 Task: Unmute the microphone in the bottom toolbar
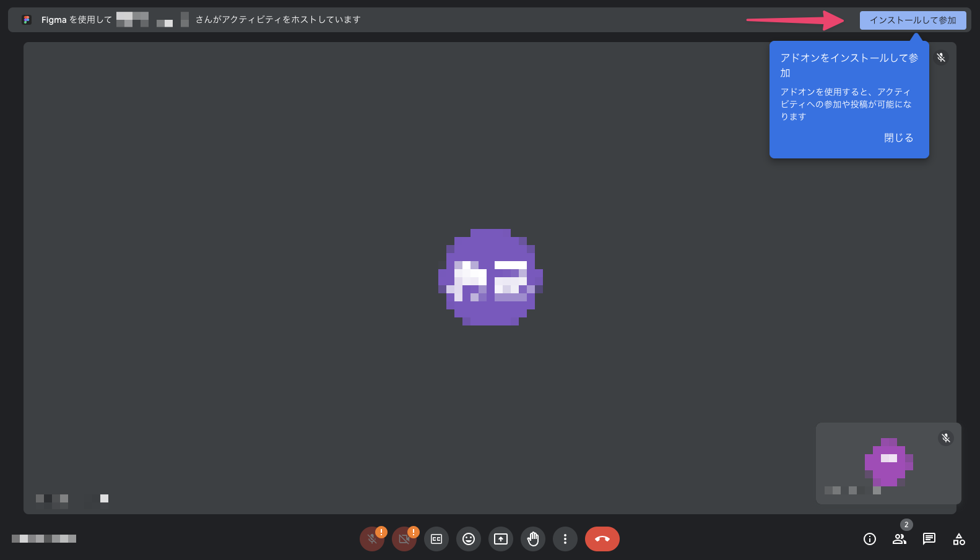[x=371, y=540]
